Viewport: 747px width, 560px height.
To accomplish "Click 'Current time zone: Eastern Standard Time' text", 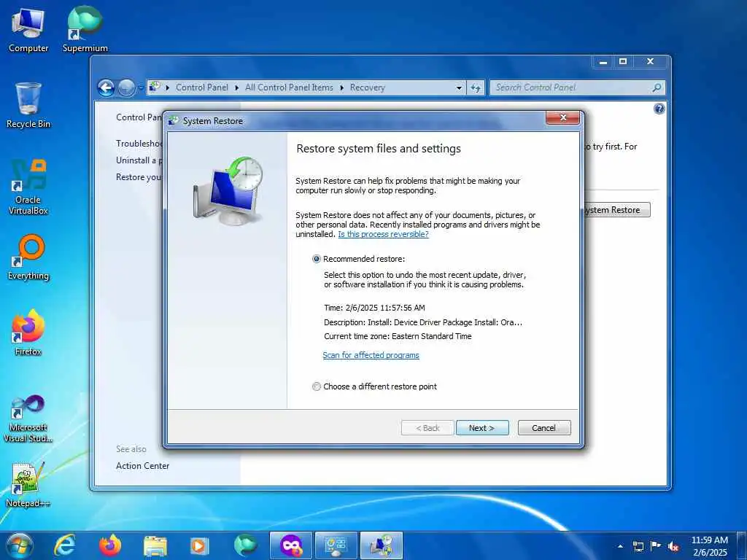I will point(398,336).
